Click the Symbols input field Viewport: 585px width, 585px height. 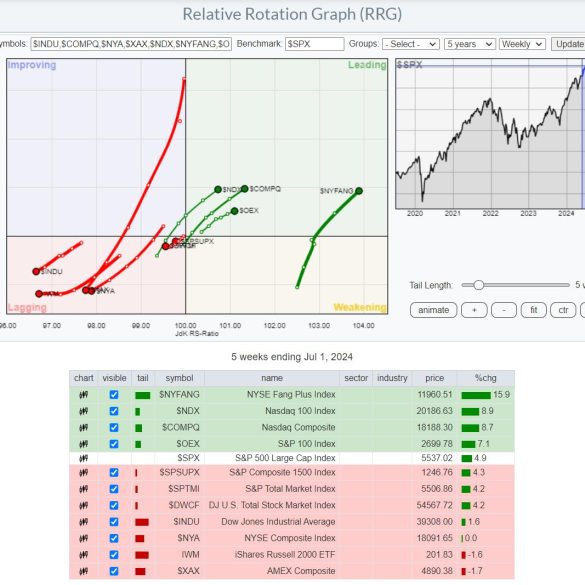click(131, 44)
